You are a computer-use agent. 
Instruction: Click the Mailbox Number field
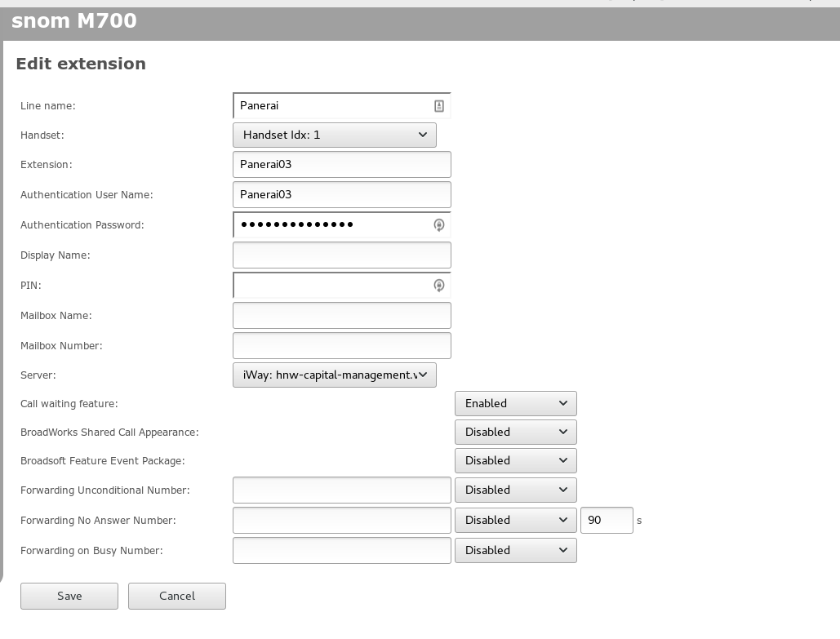pyautogui.click(x=342, y=345)
